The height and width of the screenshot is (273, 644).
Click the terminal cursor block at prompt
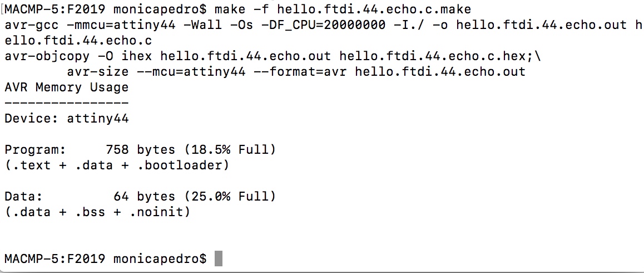219,259
